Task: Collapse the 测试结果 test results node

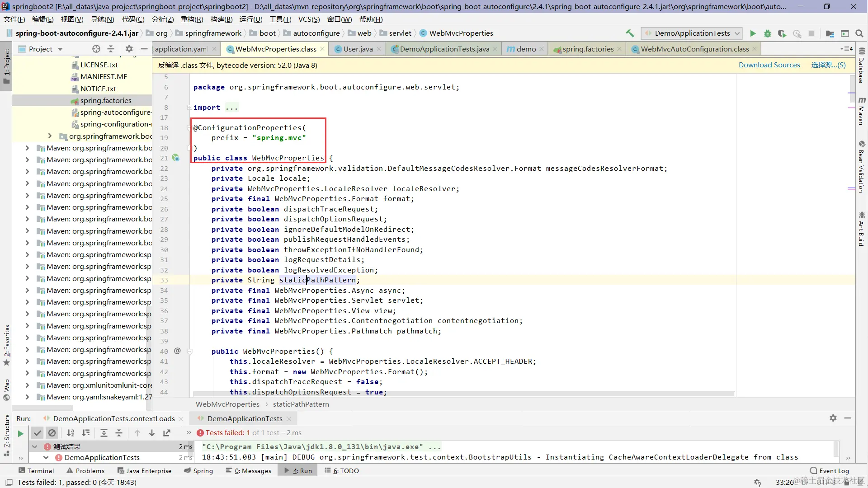Action: pos(35,446)
